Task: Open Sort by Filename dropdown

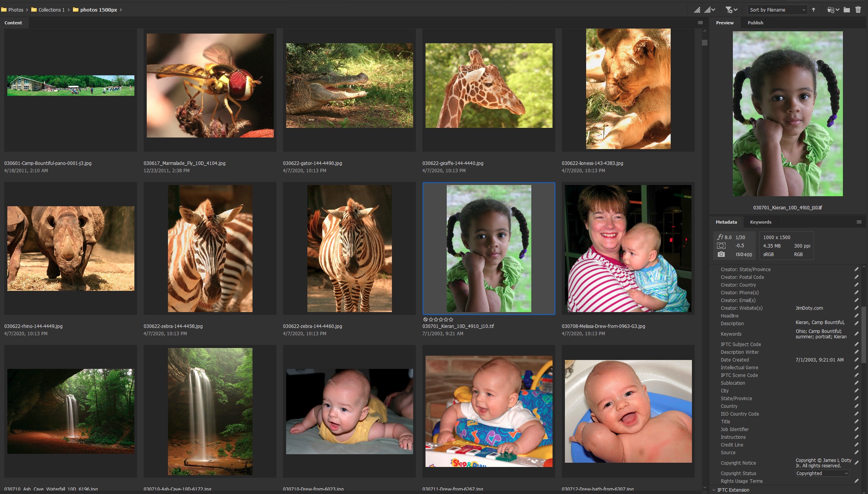Action: coord(777,10)
